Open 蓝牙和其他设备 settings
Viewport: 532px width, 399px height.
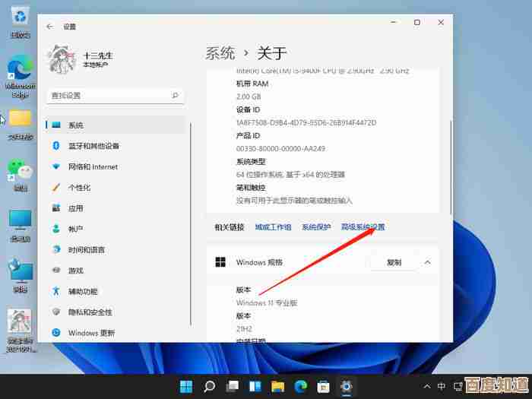(93, 146)
